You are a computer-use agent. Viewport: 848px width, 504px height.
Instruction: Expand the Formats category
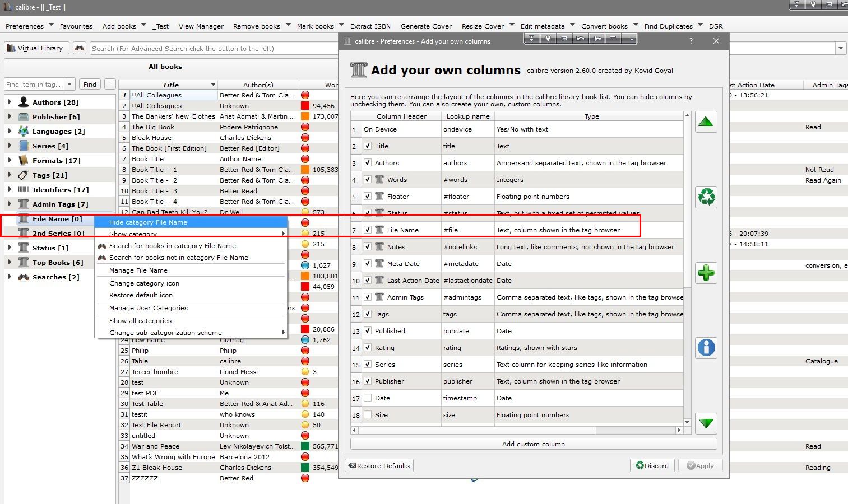pos(10,160)
